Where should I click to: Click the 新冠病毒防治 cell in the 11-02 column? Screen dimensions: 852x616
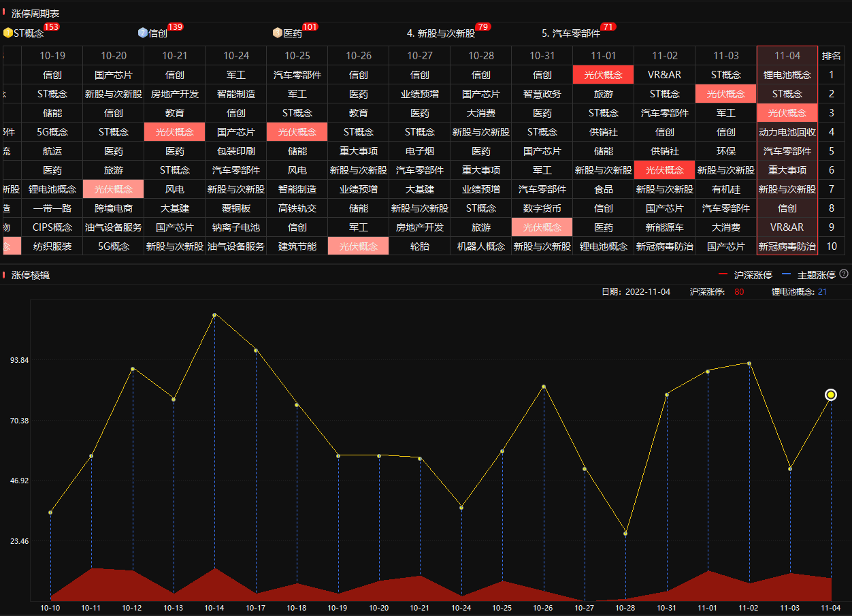coord(665,246)
